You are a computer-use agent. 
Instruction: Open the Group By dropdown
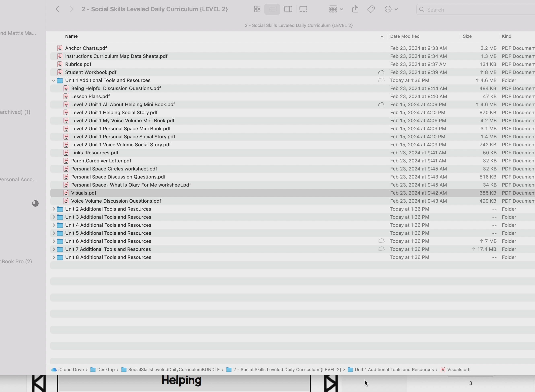(336, 9)
